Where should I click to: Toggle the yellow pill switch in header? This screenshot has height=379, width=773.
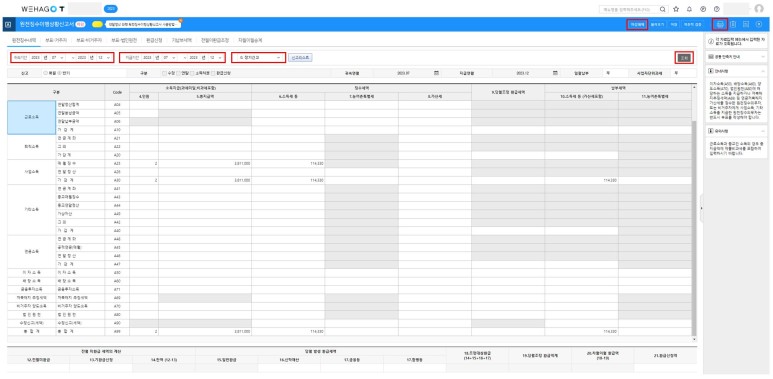coord(97,24)
